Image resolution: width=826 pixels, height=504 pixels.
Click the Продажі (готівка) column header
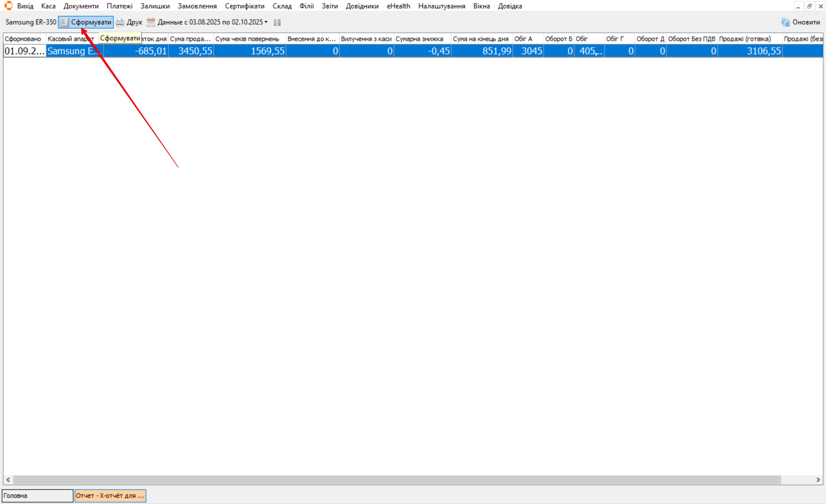[x=745, y=39]
